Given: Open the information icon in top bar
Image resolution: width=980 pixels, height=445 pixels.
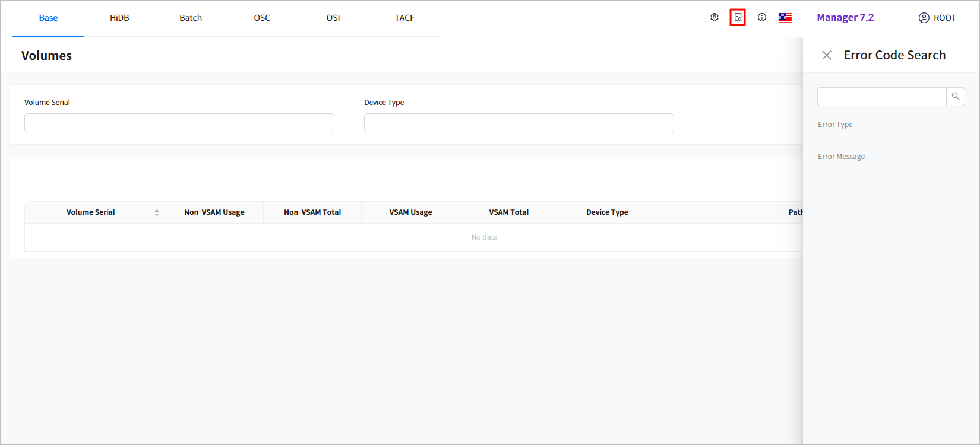Looking at the screenshot, I should pyautogui.click(x=762, y=18).
